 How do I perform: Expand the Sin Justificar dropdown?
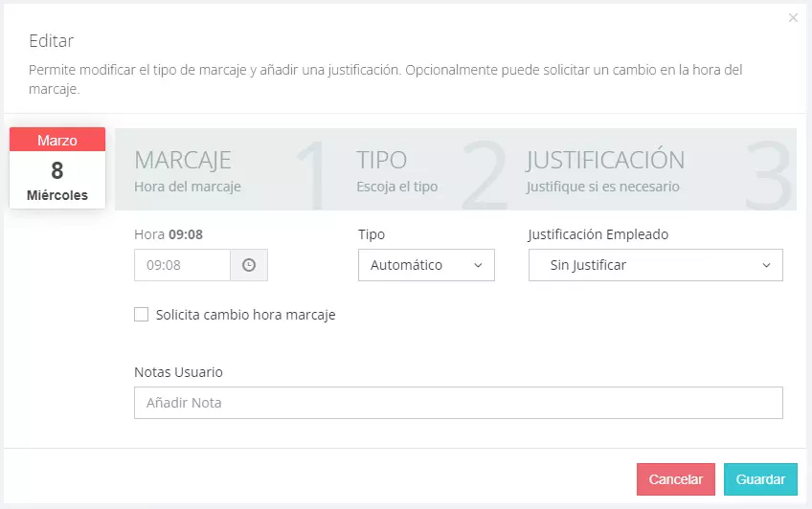[656, 265]
